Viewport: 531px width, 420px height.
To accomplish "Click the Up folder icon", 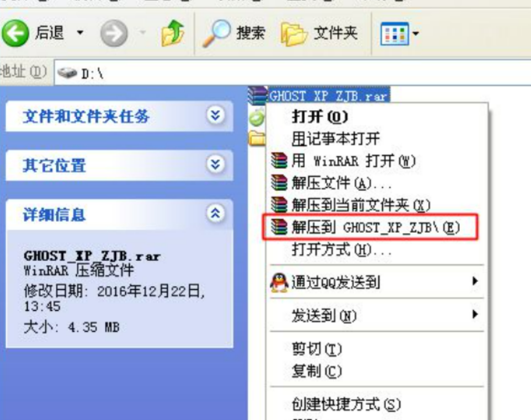I will (173, 33).
